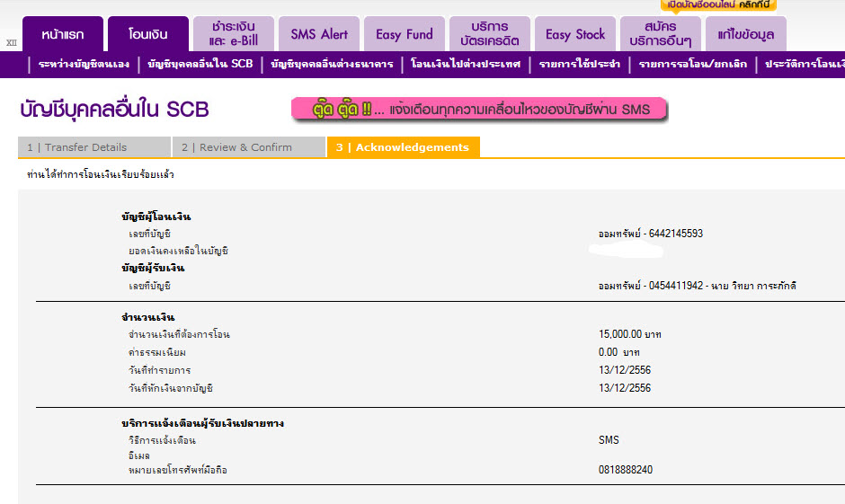This screenshot has width=845, height=504.
Task: Open the โอนเงินไปต่างประเทศ submenu link
Action: click(x=466, y=64)
